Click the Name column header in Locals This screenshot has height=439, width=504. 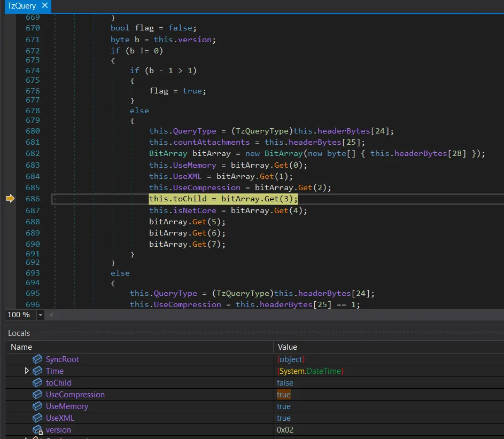21,347
